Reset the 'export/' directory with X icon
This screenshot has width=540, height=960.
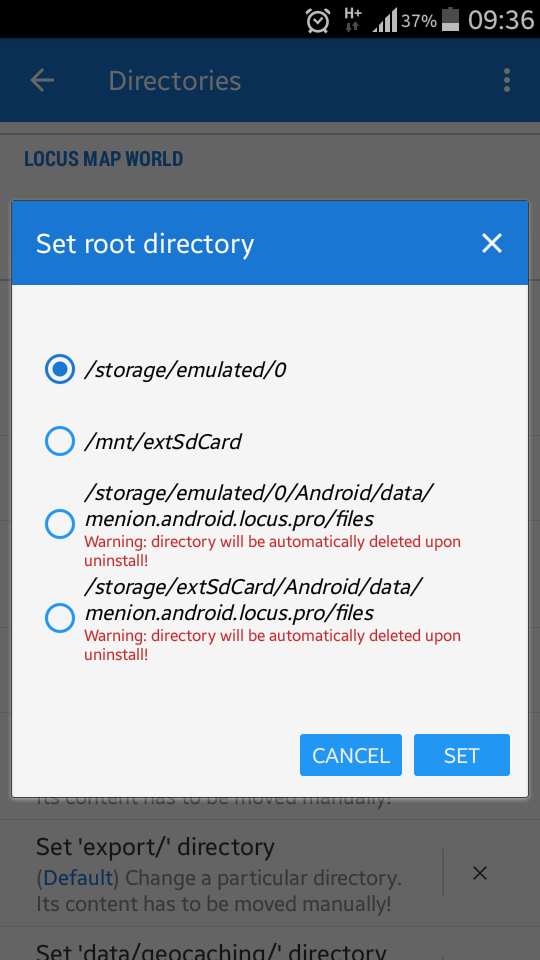tap(480, 873)
